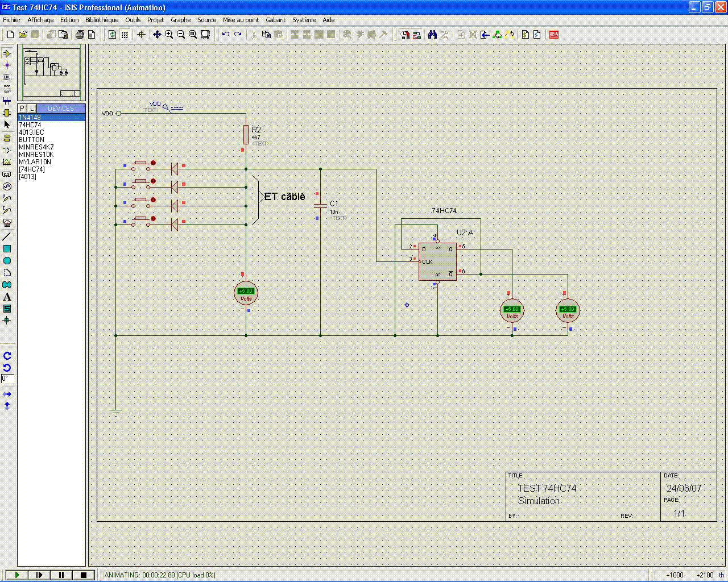Toggle the grid display icon
Screen dimensions: 728x582
(125, 35)
